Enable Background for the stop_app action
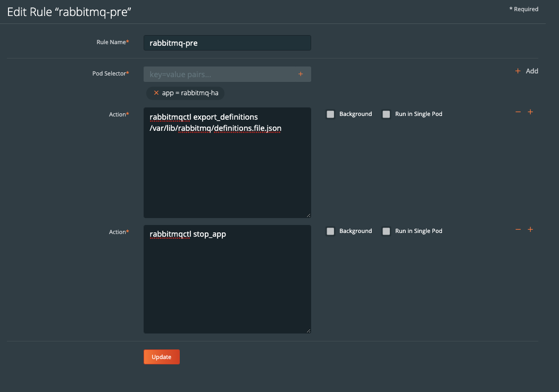 coord(330,231)
